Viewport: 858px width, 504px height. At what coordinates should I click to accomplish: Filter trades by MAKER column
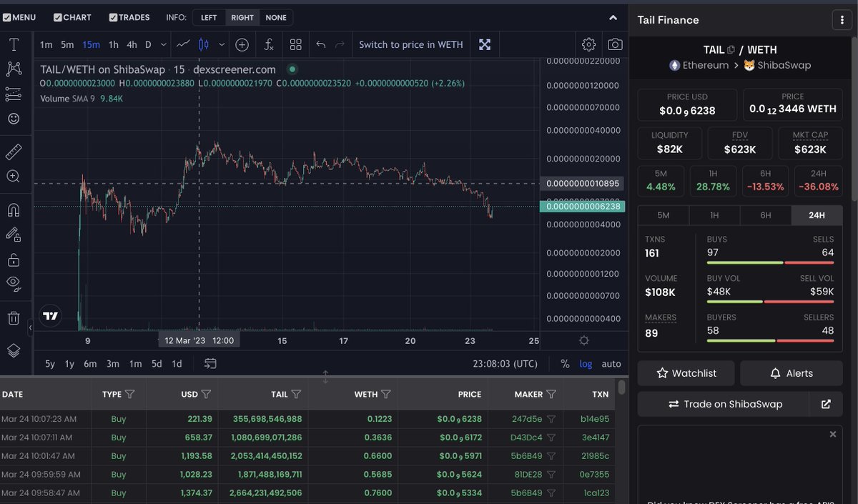click(551, 394)
